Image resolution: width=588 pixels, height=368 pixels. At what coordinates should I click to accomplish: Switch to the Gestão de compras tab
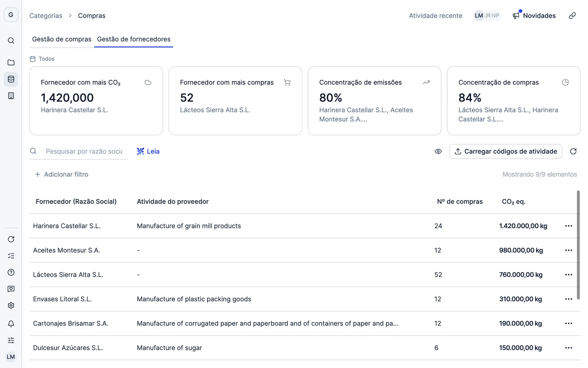point(62,39)
